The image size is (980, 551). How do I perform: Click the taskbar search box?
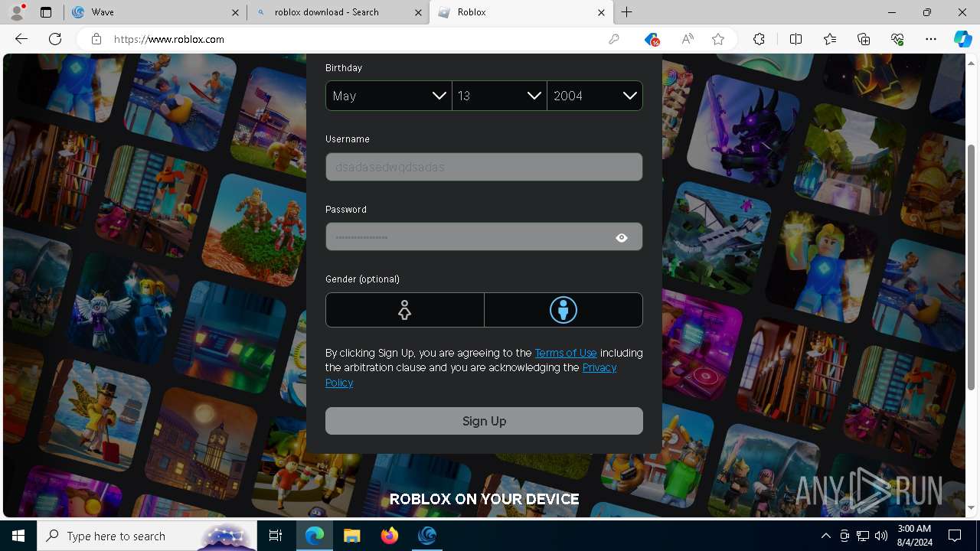[147, 536]
